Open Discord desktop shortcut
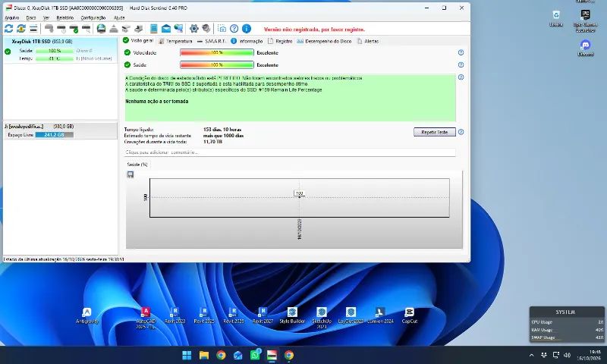 pyautogui.click(x=585, y=48)
